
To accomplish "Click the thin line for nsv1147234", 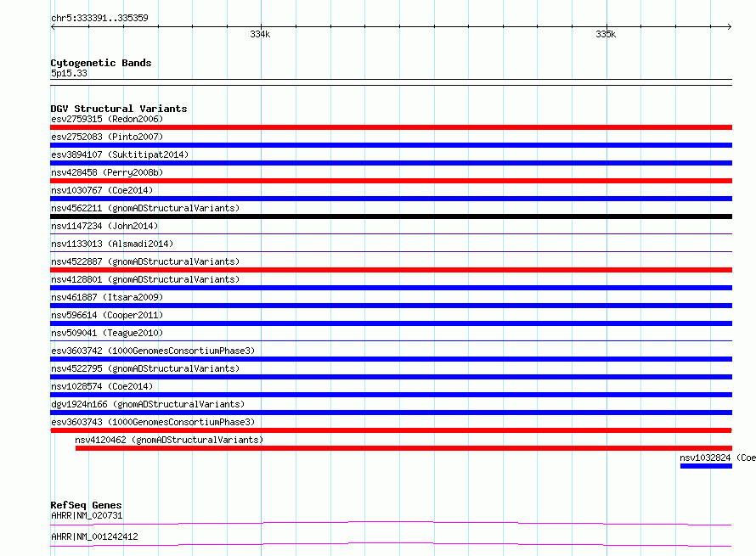I will [391, 233].
